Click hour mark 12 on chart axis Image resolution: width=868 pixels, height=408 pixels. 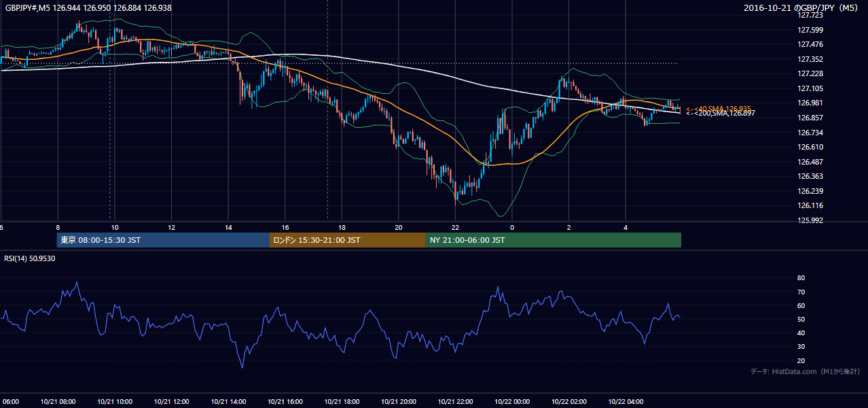171,227
